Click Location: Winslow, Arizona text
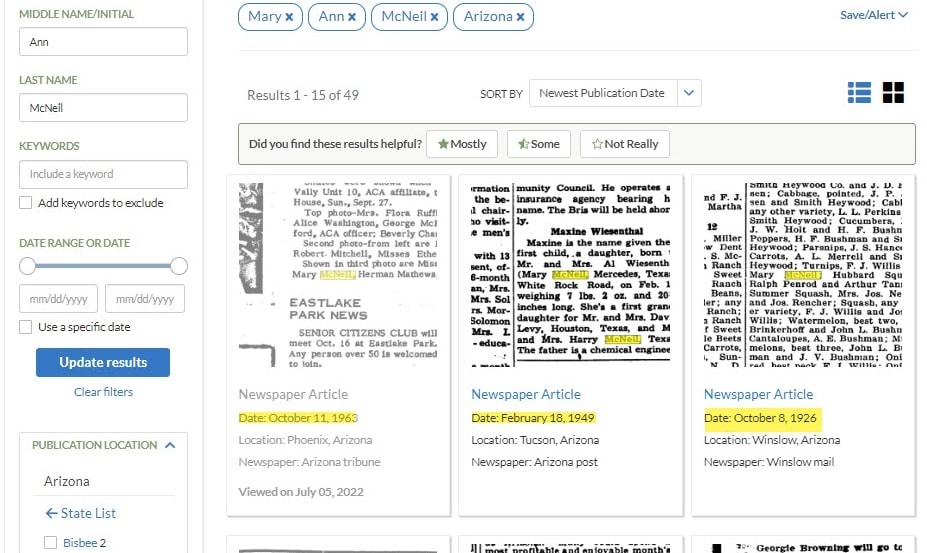927x553 pixels. click(x=772, y=440)
